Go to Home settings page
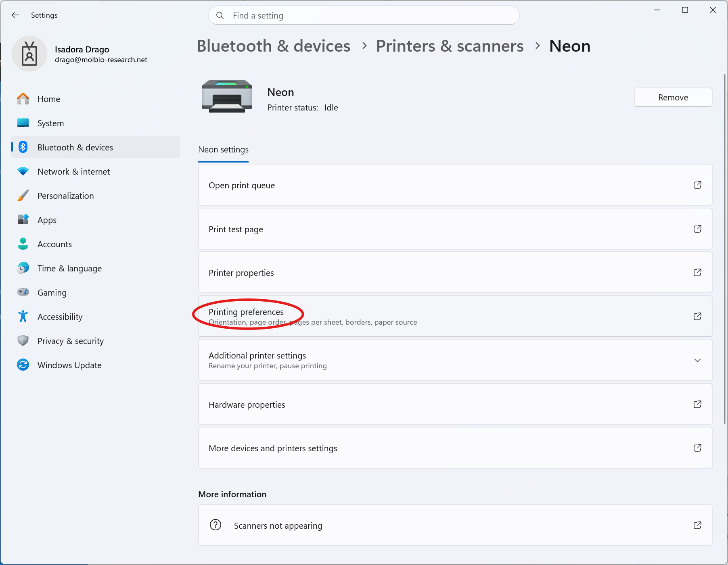 point(95,99)
